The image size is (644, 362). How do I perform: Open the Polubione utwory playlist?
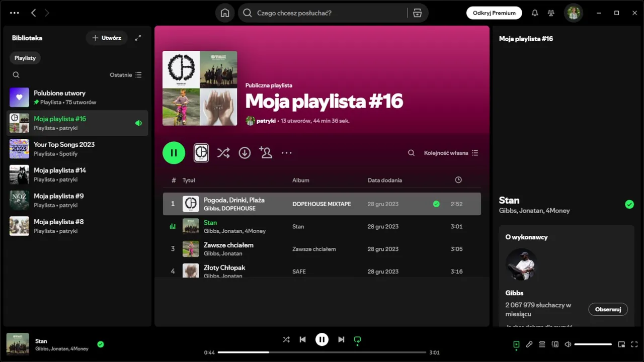click(77, 98)
